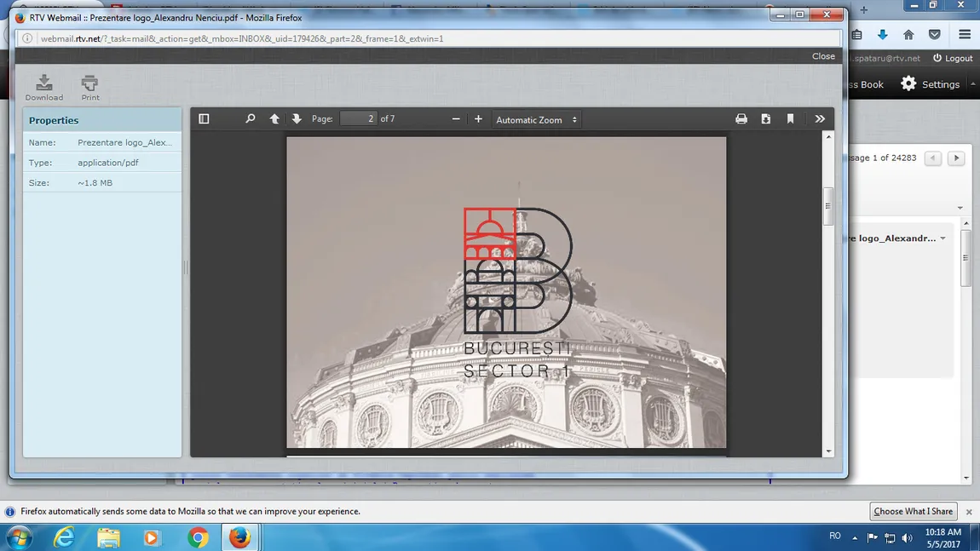Log out of webmail
Viewport: 980px width, 551px height.
click(953, 58)
